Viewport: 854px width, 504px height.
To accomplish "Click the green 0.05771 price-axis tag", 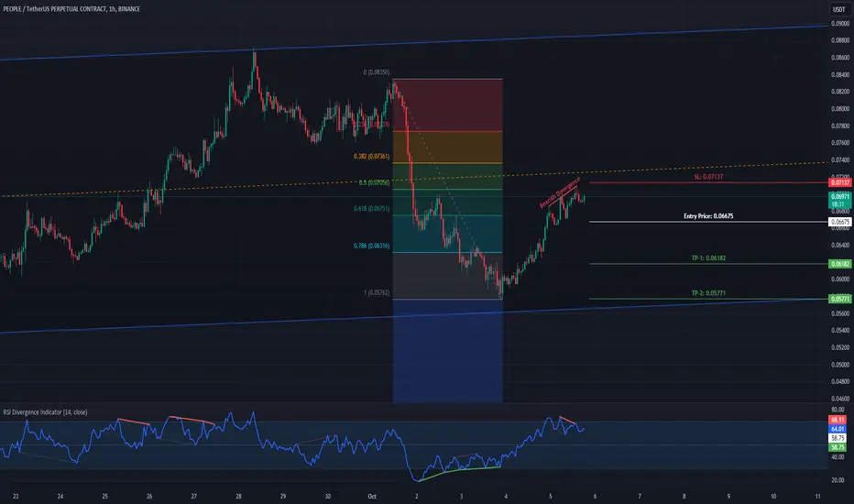I will [839, 299].
